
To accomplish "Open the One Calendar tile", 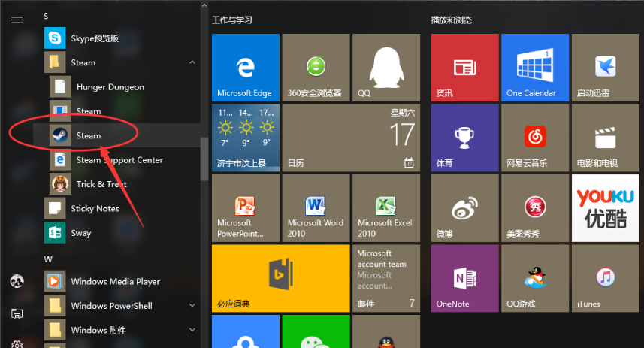I will [535, 68].
